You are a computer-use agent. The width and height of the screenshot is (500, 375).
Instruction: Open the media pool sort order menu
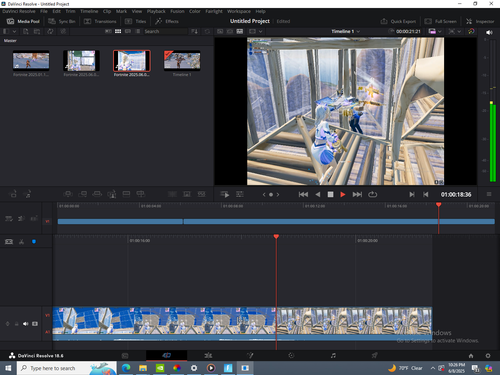coord(195,31)
